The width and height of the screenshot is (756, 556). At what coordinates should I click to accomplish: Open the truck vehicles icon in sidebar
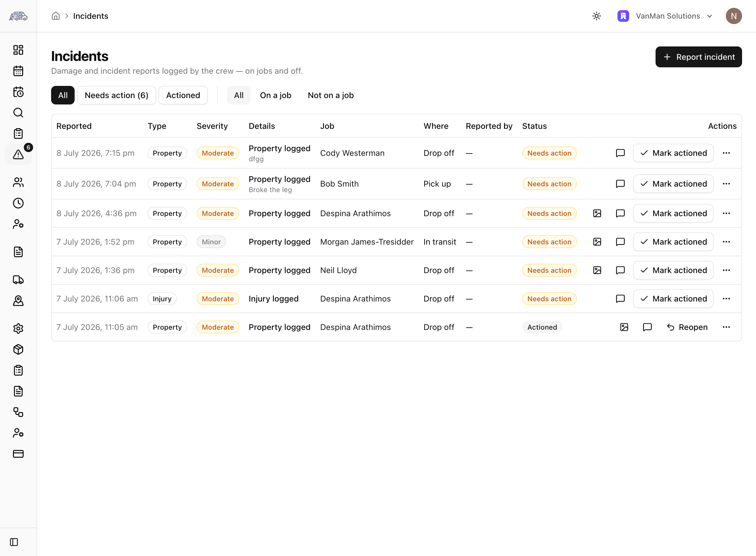pos(18,280)
